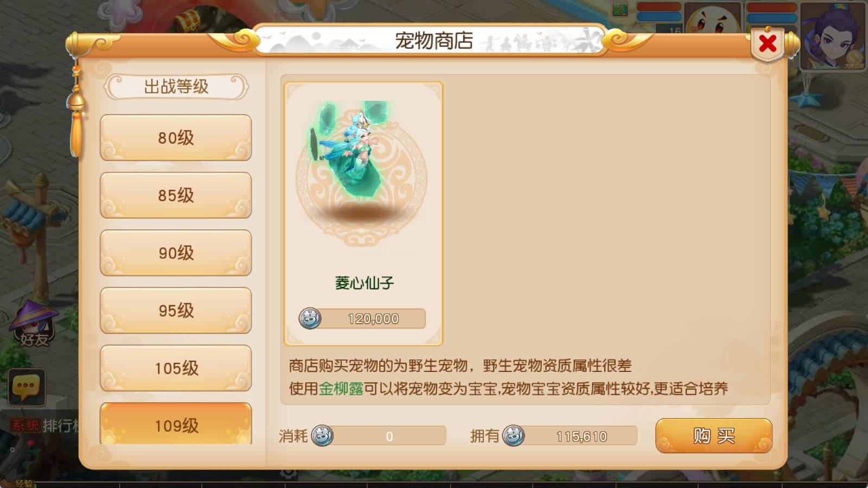Select the 80级 level tab
The width and height of the screenshot is (868, 488).
[x=176, y=138]
